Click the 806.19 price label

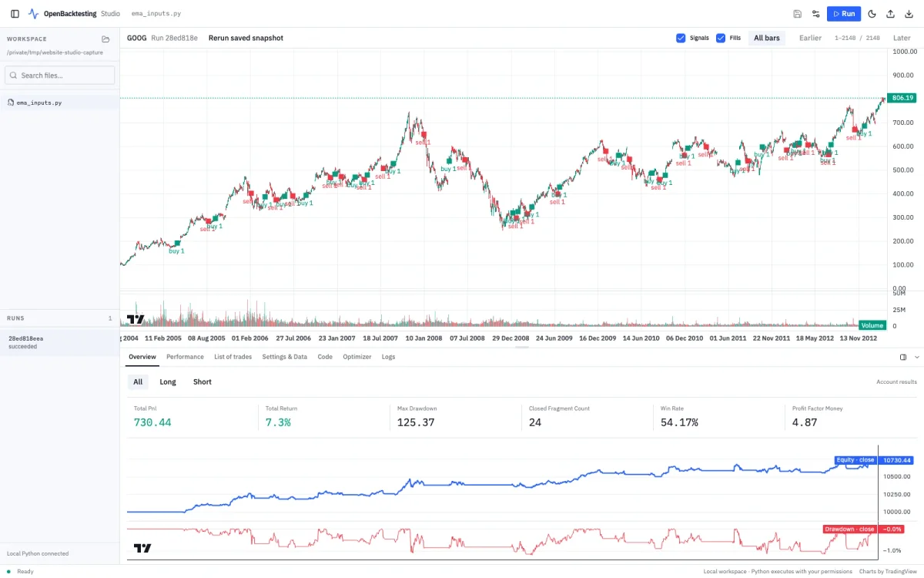click(901, 98)
